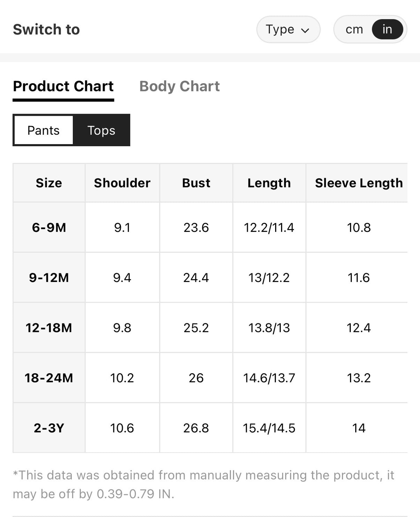The image size is (420, 517).
Task: Show the Tops size chart
Action: pyautogui.click(x=101, y=130)
